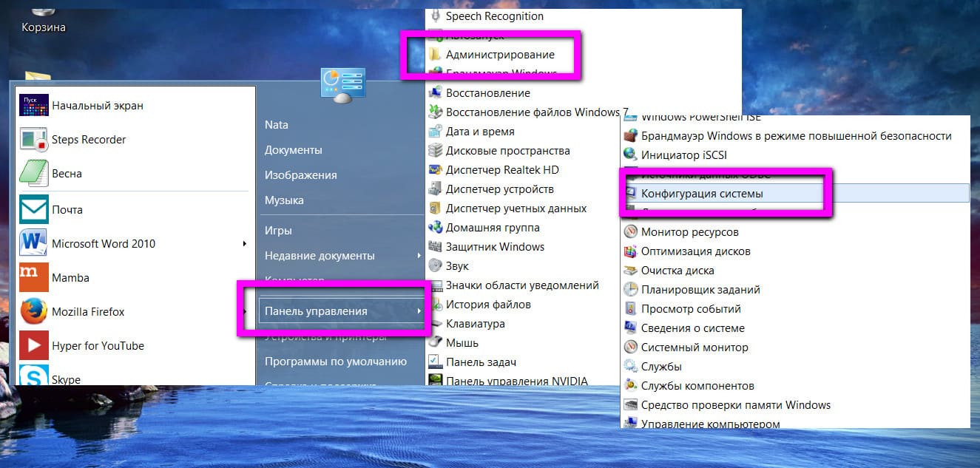This screenshot has width=980, height=468.
Task: Open the Весна notepad icon
Action: tap(34, 174)
